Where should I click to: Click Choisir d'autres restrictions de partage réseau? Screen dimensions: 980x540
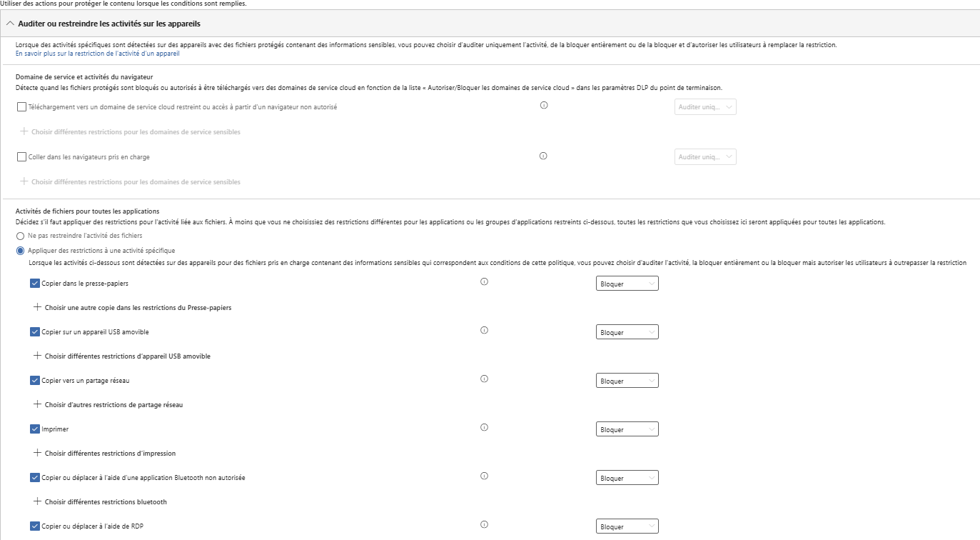113,405
